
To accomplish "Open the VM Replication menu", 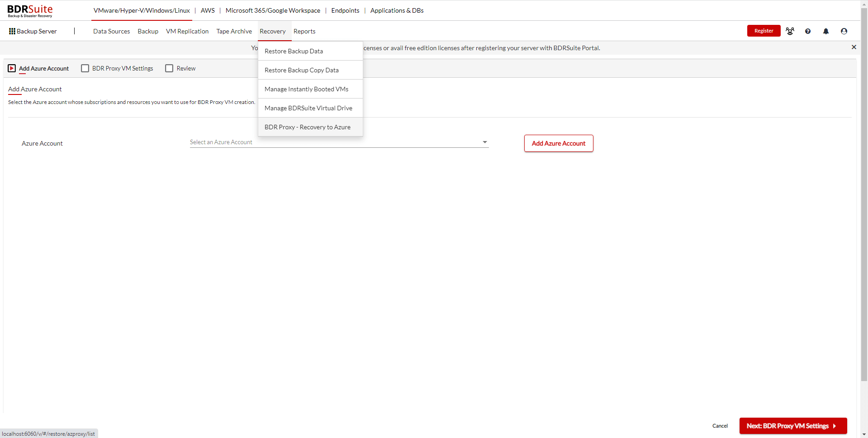I will (x=187, y=31).
